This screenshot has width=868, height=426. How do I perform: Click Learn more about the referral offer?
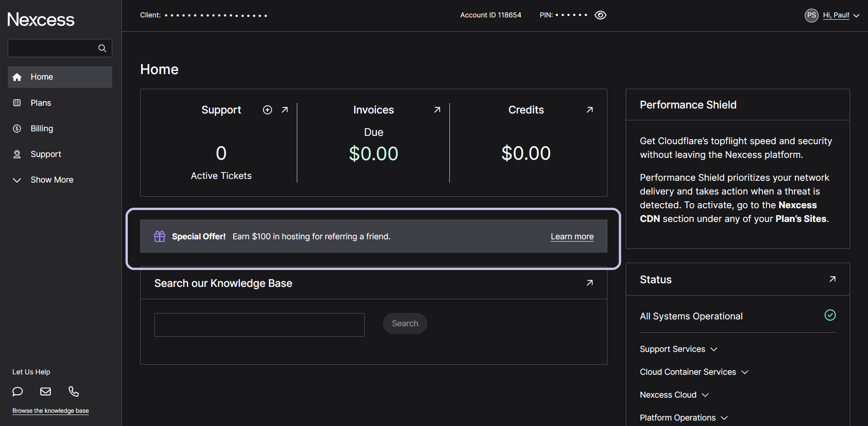(x=572, y=236)
